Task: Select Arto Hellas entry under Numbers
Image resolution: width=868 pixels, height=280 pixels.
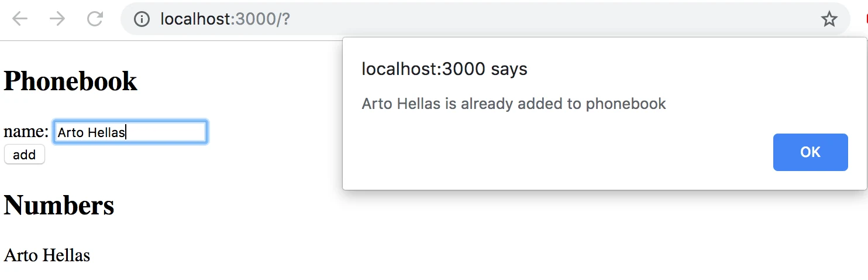Action: [47, 255]
